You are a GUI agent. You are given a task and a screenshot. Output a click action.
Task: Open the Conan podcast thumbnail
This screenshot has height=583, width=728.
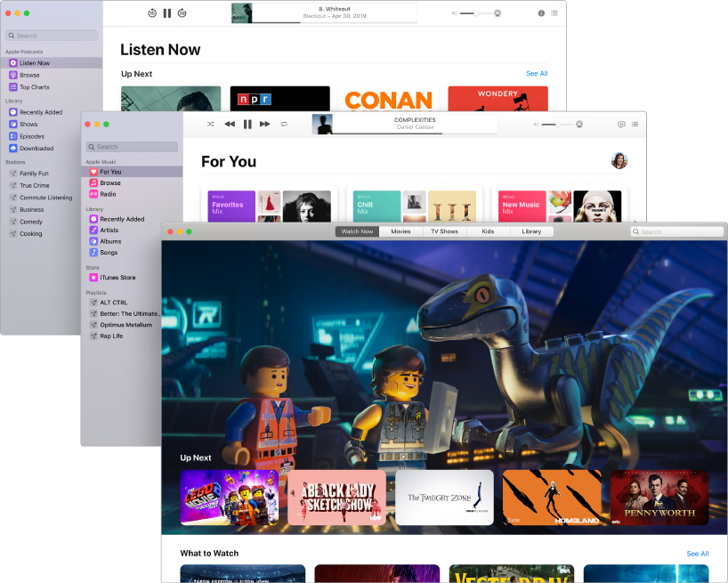(389, 99)
